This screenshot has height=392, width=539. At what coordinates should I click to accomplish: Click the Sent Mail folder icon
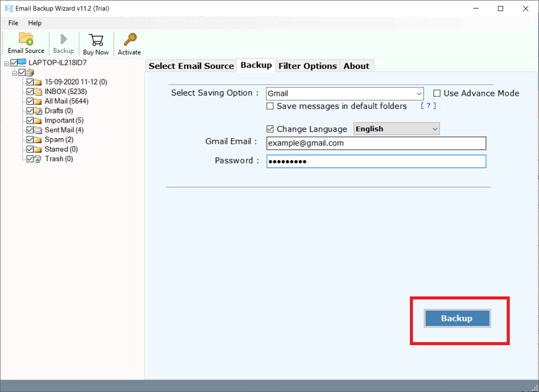38,130
